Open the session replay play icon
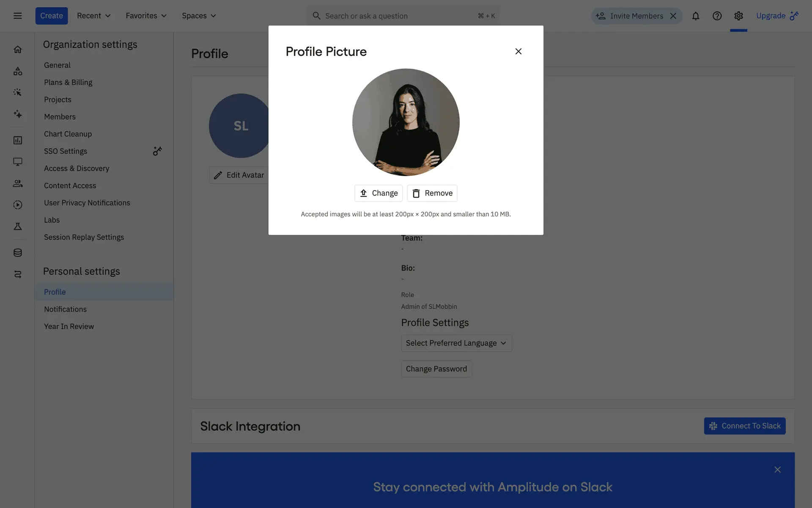Screen dimensions: 812x508 17,205
